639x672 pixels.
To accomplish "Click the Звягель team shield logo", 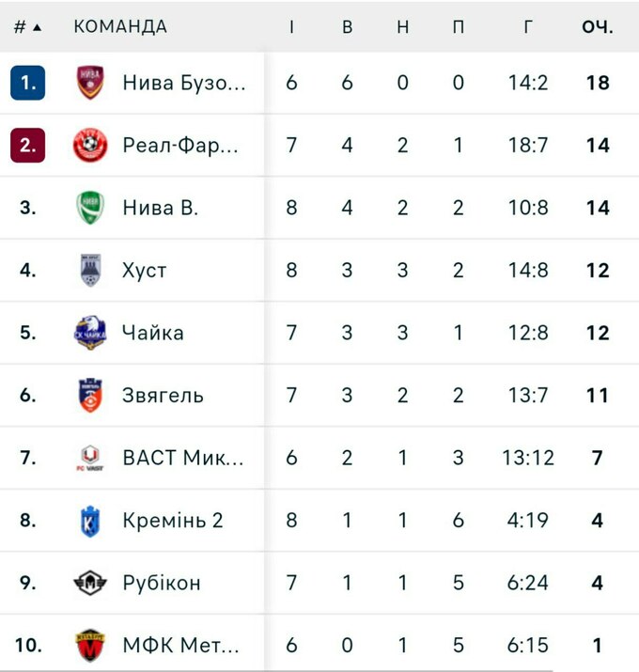I will coord(90,396).
